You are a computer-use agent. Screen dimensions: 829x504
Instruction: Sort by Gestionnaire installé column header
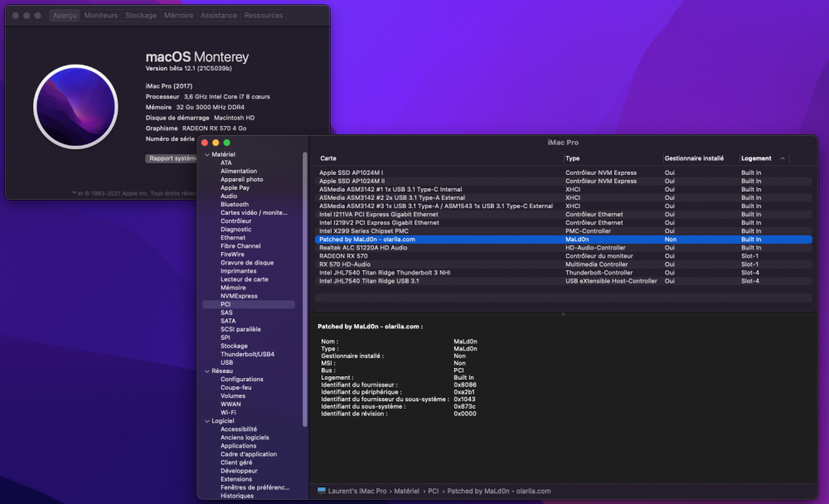(x=694, y=158)
